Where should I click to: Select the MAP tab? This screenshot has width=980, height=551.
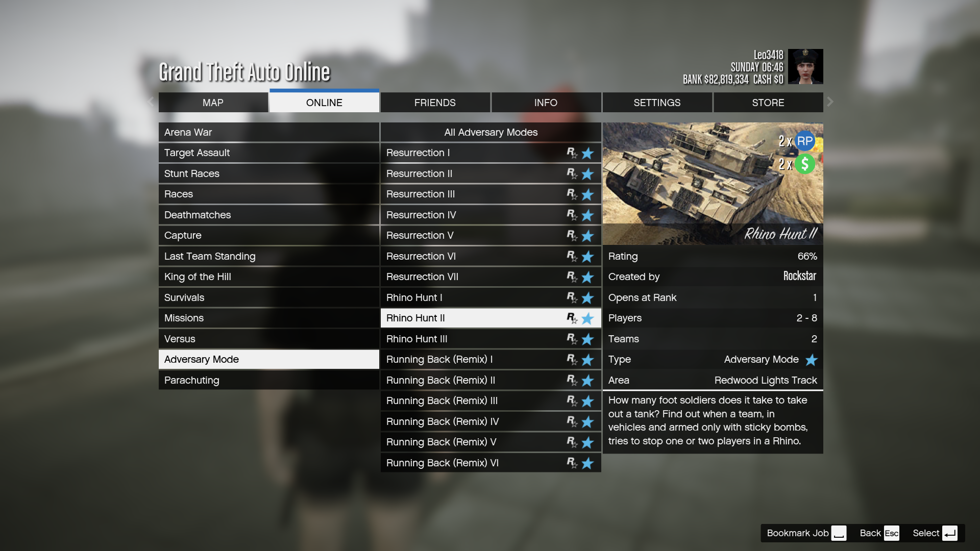(213, 102)
